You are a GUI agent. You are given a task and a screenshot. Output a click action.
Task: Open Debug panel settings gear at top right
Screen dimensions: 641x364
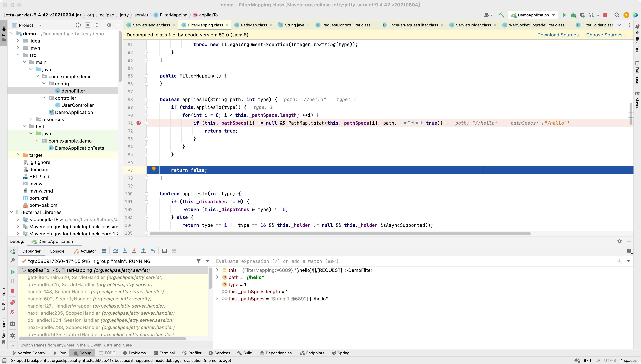coord(620,241)
